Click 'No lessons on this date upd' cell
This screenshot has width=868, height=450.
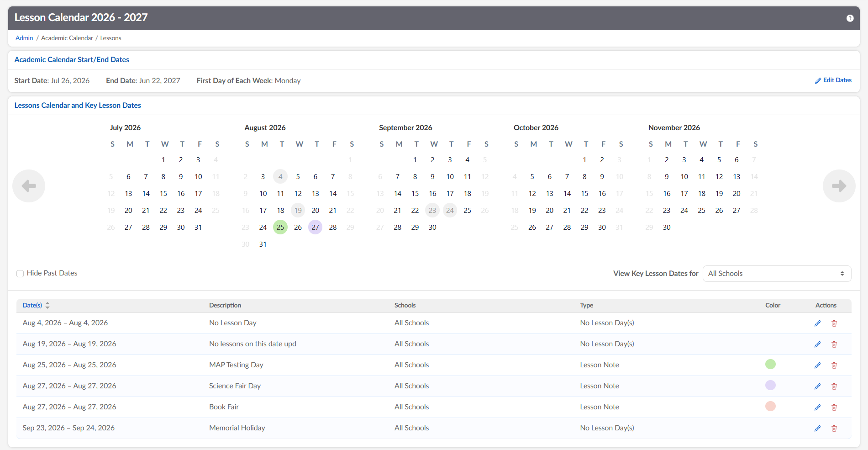click(253, 344)
